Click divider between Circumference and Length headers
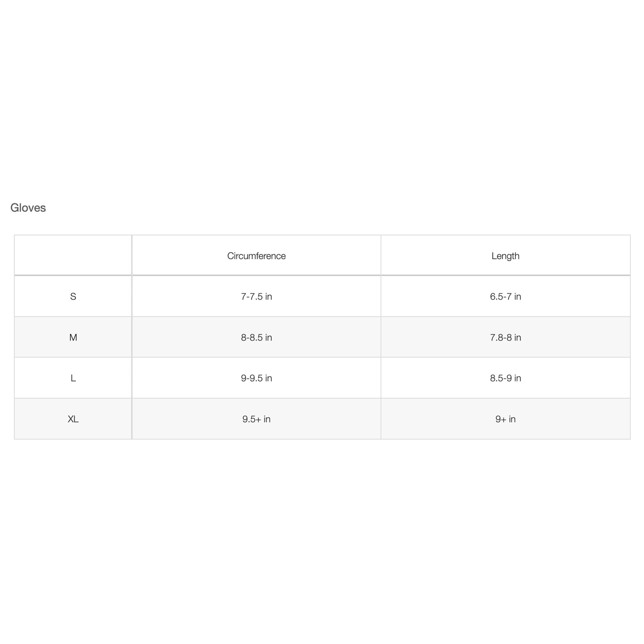 coord(381,255)
